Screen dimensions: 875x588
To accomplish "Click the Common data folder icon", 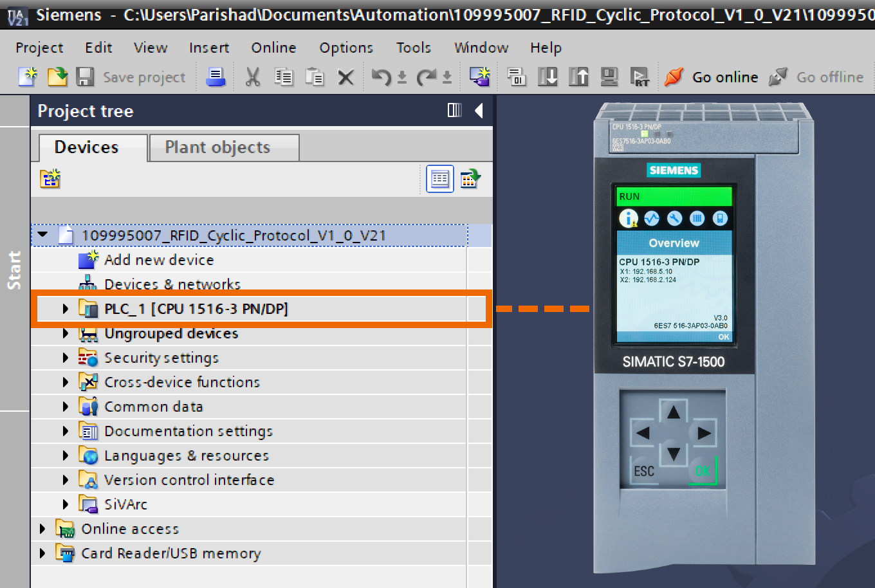I will [88, 407].
